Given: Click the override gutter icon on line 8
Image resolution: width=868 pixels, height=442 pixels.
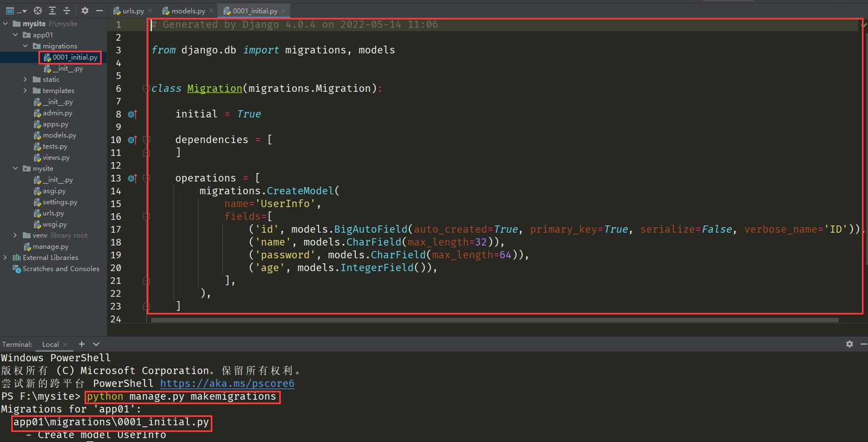Looking at the screenshot, I should coord(132,114).
